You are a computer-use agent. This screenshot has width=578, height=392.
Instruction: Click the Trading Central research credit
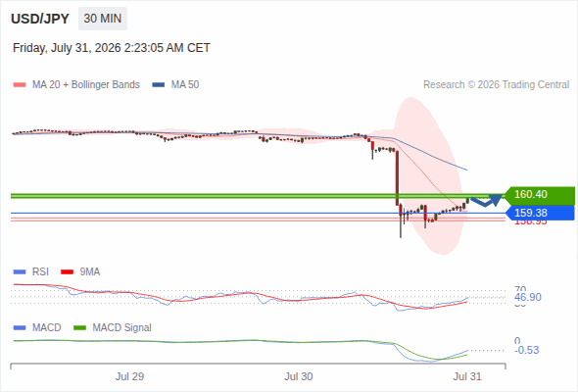click(496, 85)
